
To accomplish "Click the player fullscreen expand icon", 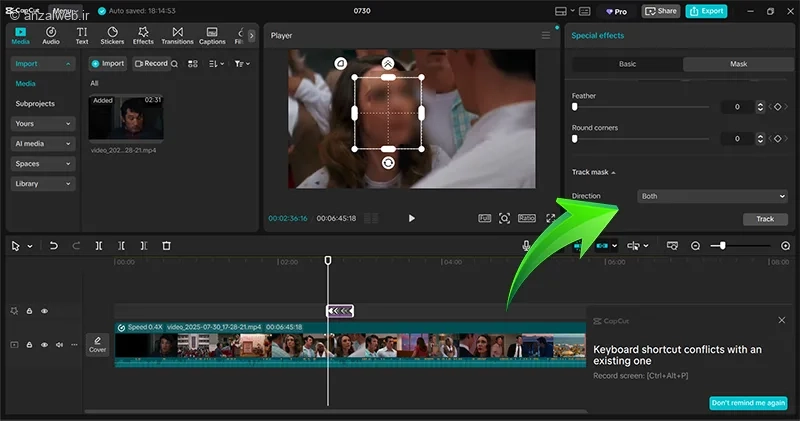I will pos(550,218).
